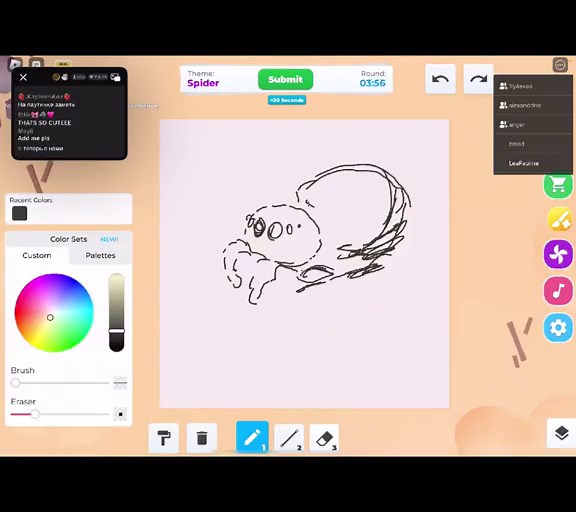Open the layers panel
The height and width of the screenshot is (512, 576).
[x=561, y=433]
